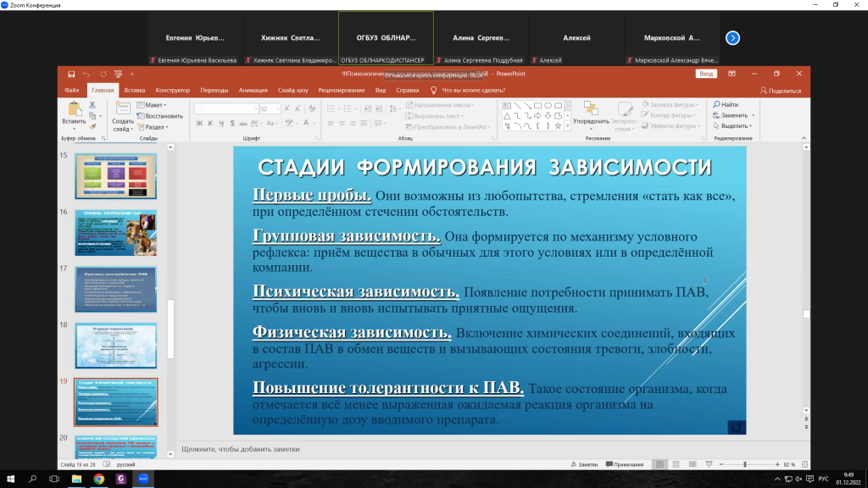Open the Font dialog launcher
This screenshot has height=488, width=868.
point(317,138)
